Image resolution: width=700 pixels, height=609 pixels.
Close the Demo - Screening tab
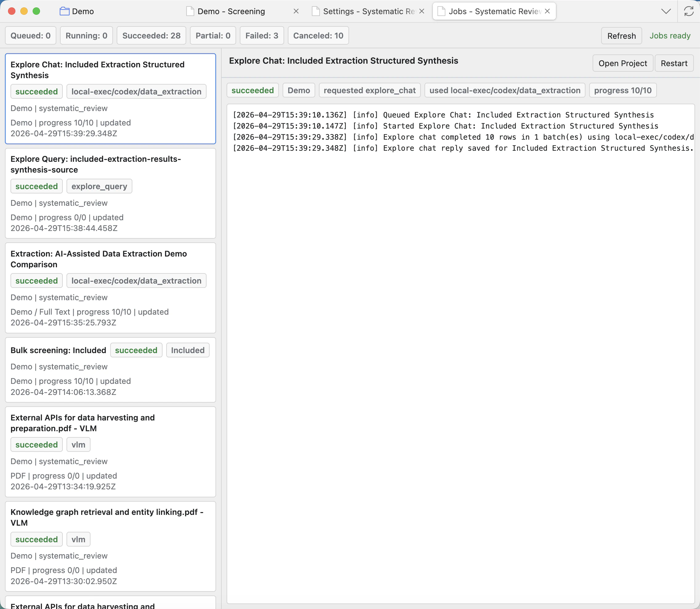point(296,11)
